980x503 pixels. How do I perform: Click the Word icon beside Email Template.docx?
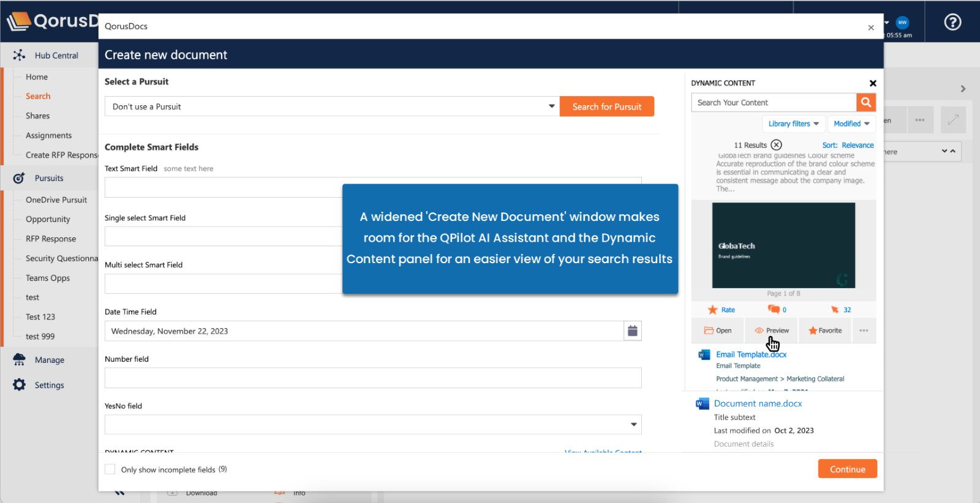click(x=704, y=355)
